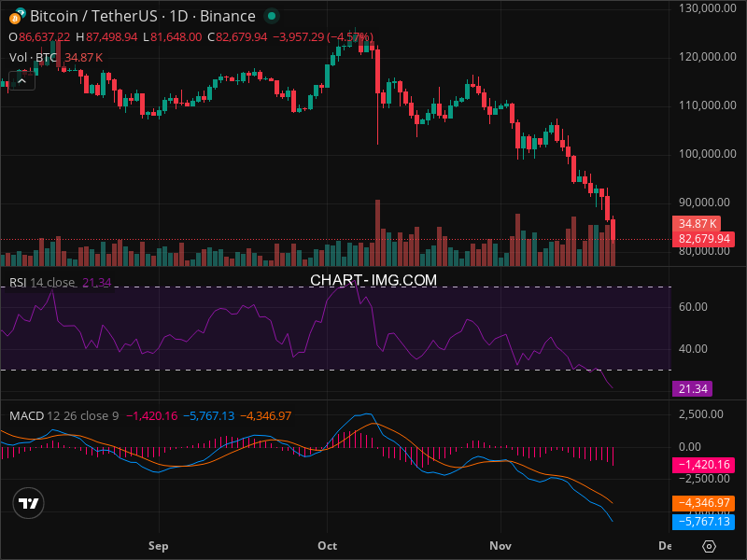This screenshot has height=560, width=747.
Task: Select the Vol · BTC indicator legend
Action: pyautogui.click(x=34, y=58)
